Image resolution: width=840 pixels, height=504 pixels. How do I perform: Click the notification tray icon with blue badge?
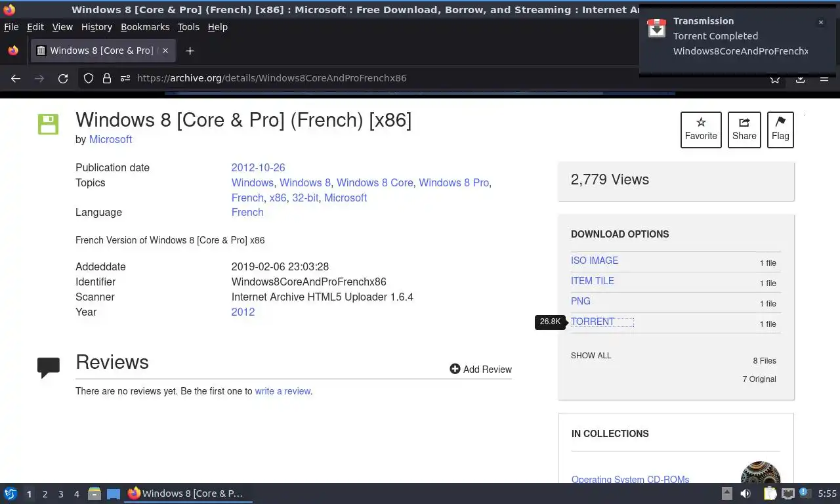(x=805, y=493)
